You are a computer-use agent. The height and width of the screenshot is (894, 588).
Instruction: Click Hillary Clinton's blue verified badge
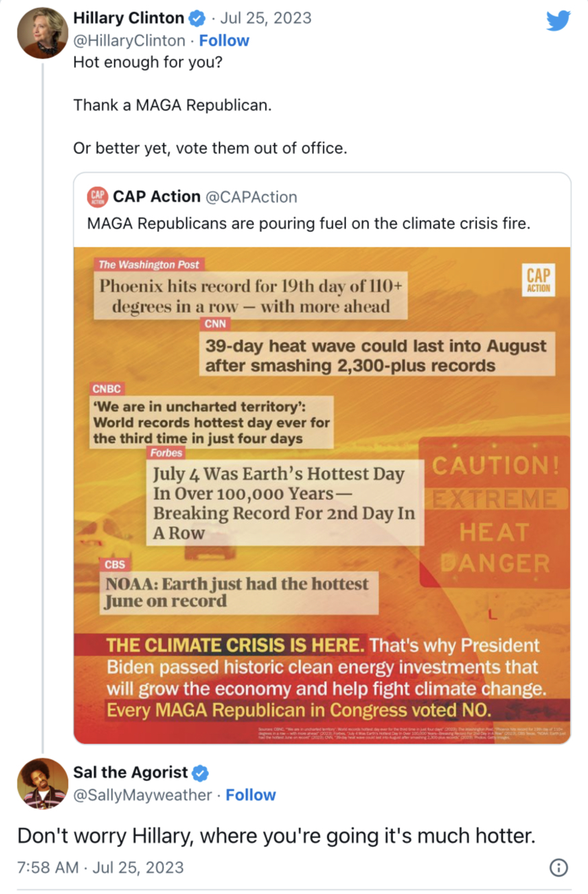[x=200, y=18]
